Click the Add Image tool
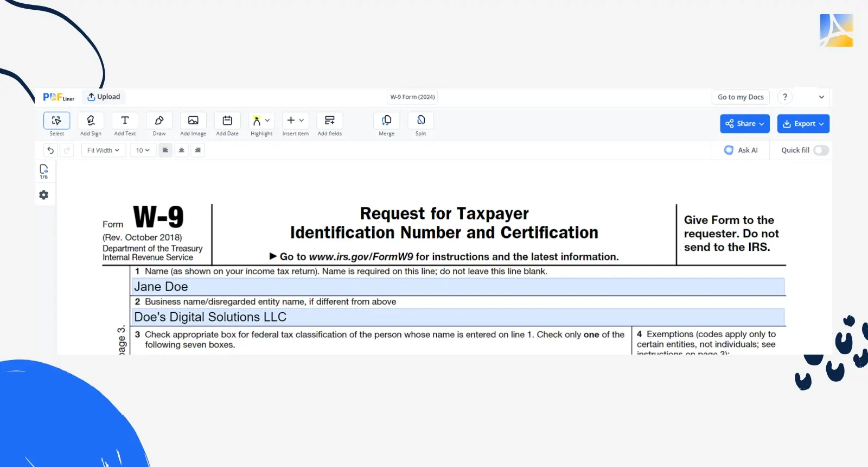The height and width of the screenshot is (467, 868). 193,121
